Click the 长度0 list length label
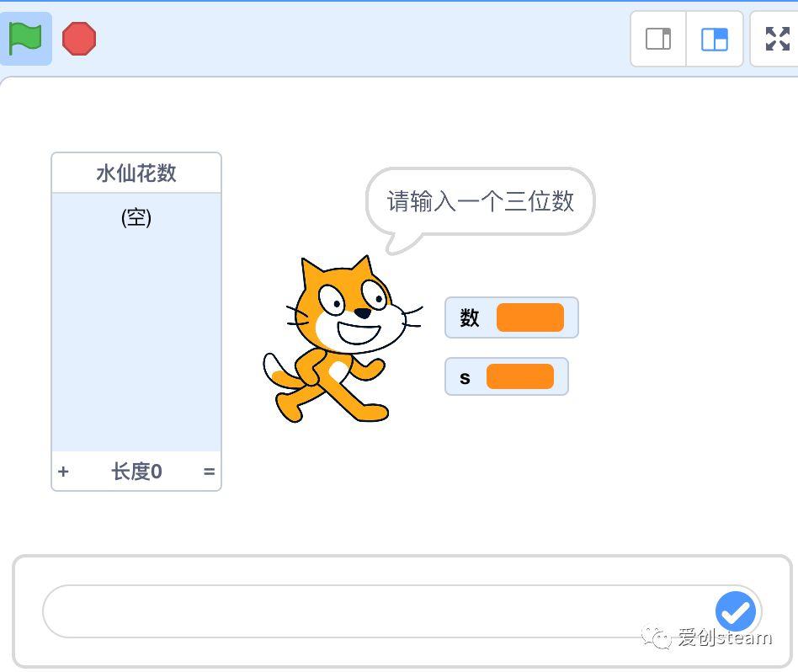This screenshot has height=672, width=798. point(136,472)
